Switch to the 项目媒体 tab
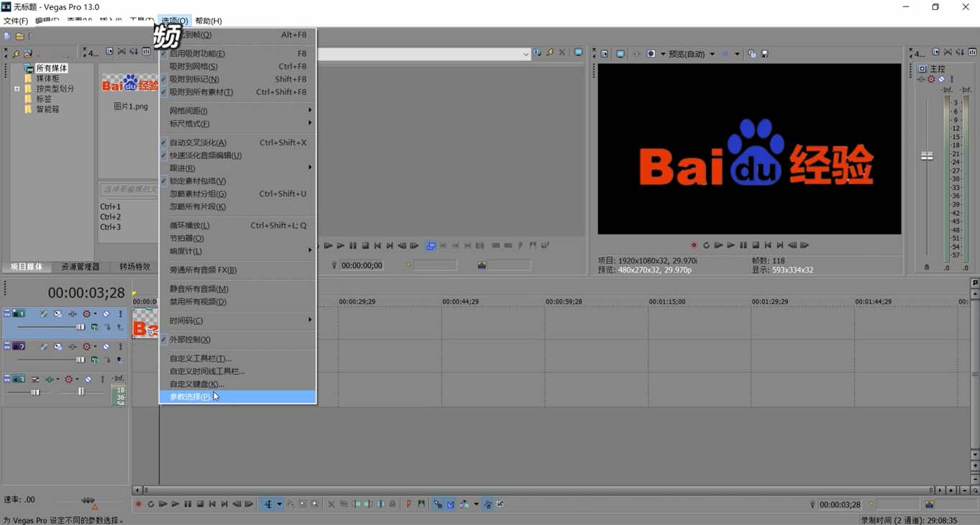The height and width of the screenshot is (525, 980). pyautogui.click(x=27, y=267)
